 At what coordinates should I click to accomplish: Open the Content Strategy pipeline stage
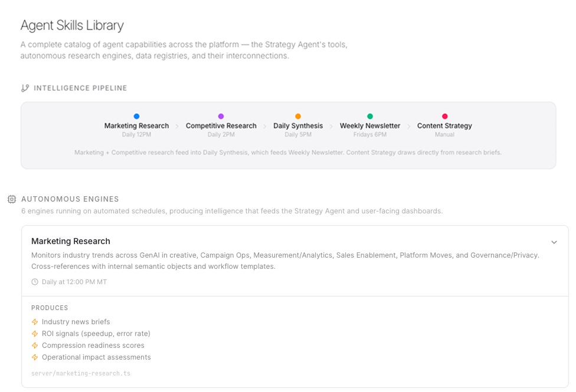(x=444, y=126)
